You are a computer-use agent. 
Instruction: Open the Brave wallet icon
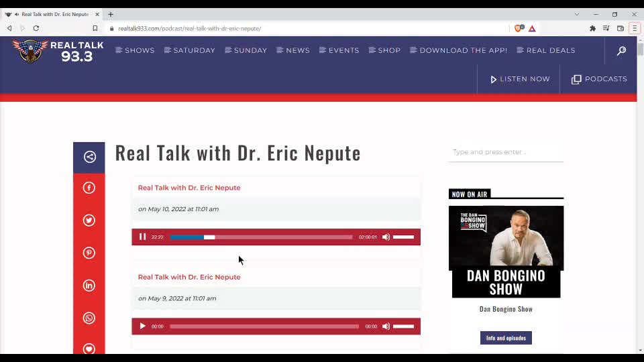coord(621,28)
